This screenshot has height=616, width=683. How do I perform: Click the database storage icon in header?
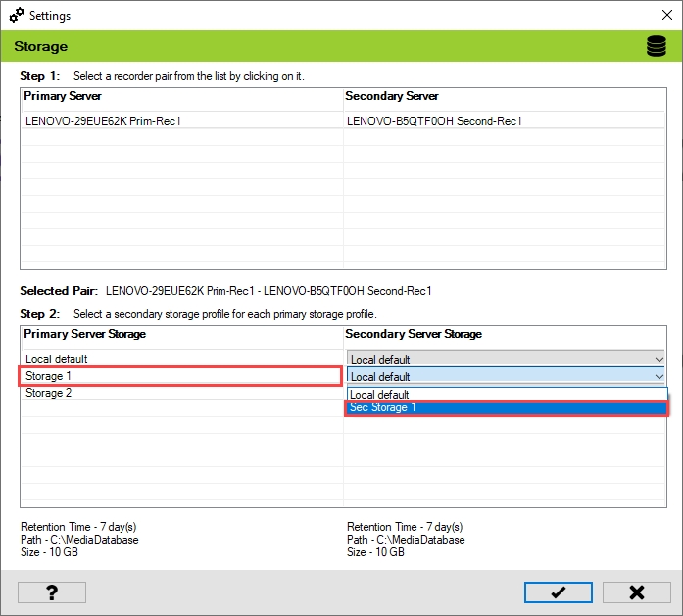(x=656, y=46)
